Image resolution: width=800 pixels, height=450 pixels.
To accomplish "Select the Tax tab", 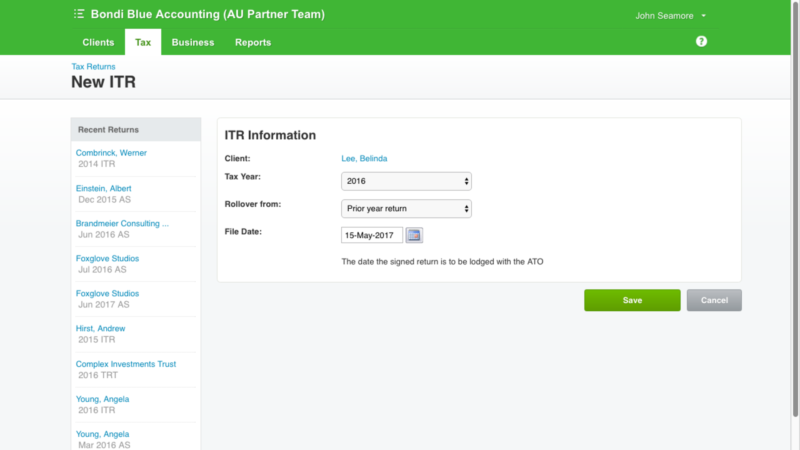I will pyautogui.click(x=143, y=43).
